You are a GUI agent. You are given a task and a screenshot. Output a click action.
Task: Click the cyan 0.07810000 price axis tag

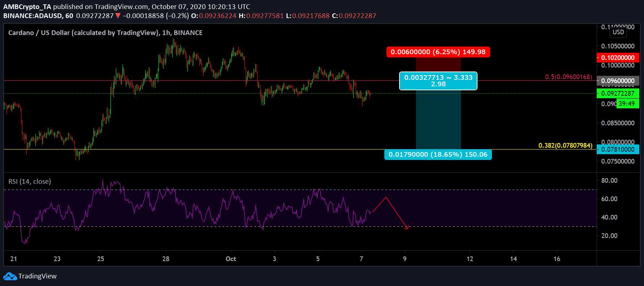tap(618, 149)
